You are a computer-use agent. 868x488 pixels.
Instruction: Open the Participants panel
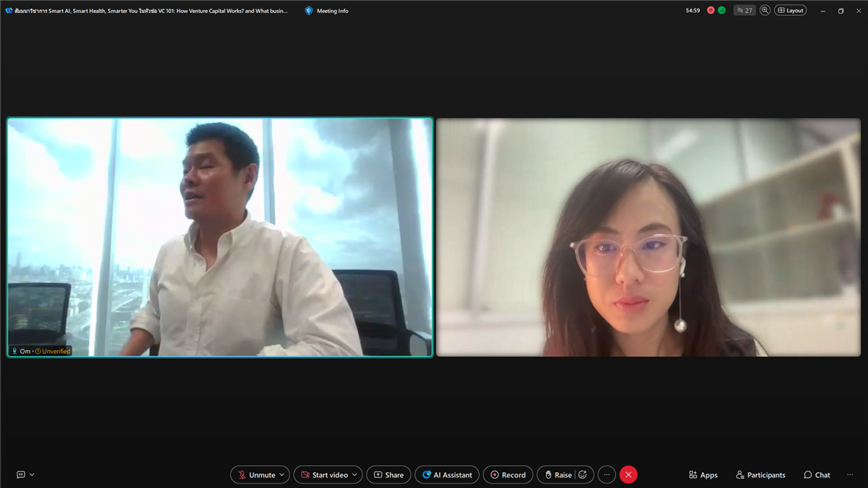[x=760, y=475]
